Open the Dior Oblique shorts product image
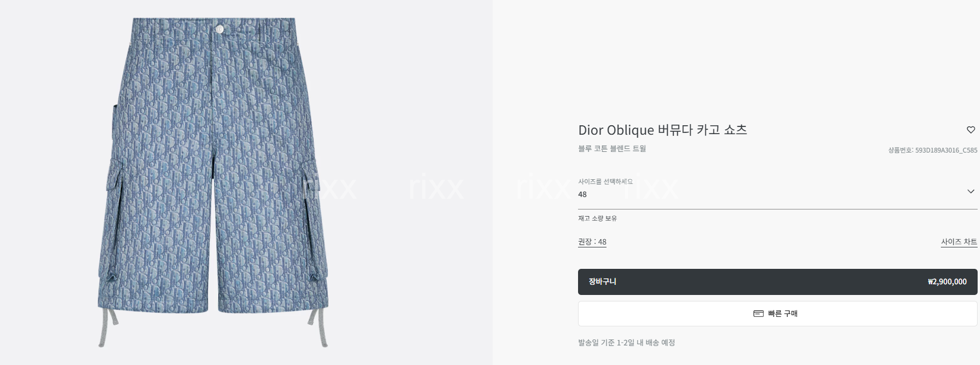 [213, 182]
